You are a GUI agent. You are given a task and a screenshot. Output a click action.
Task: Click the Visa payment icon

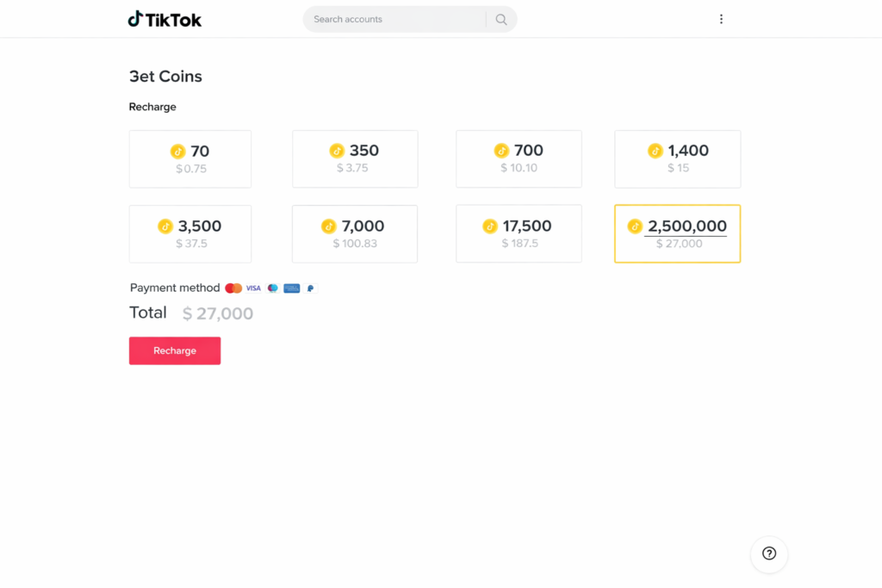[x=253, y=288]
